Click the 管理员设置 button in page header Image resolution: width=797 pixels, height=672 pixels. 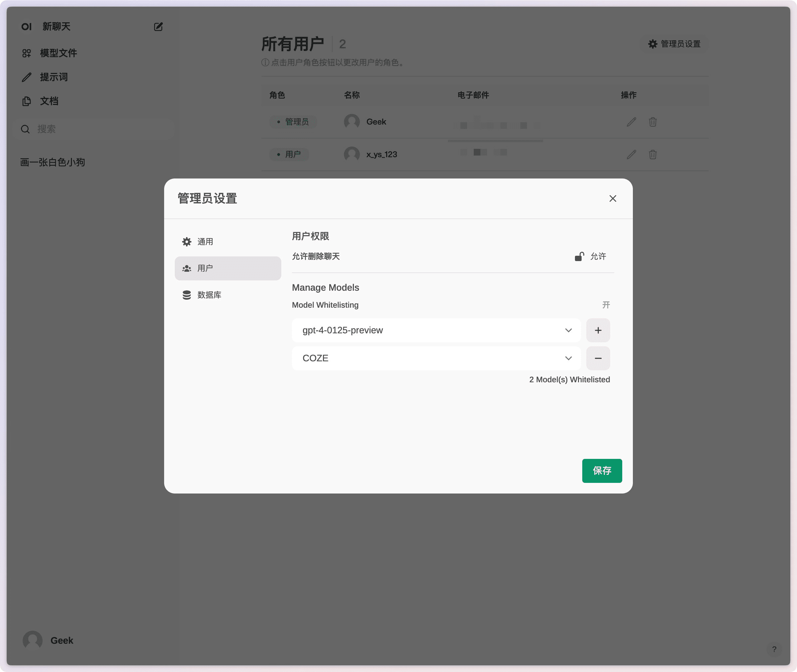(674, 44)
